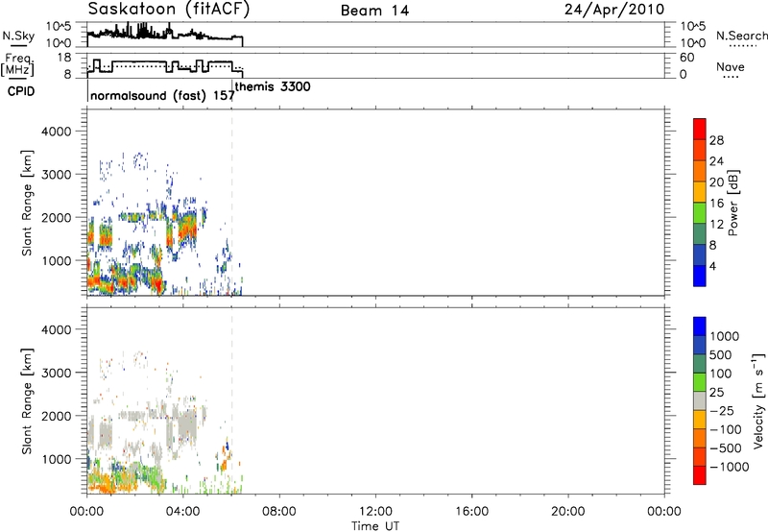
Task: Click the 60 tick of the Nave axis
Action: tap(686, 58)
